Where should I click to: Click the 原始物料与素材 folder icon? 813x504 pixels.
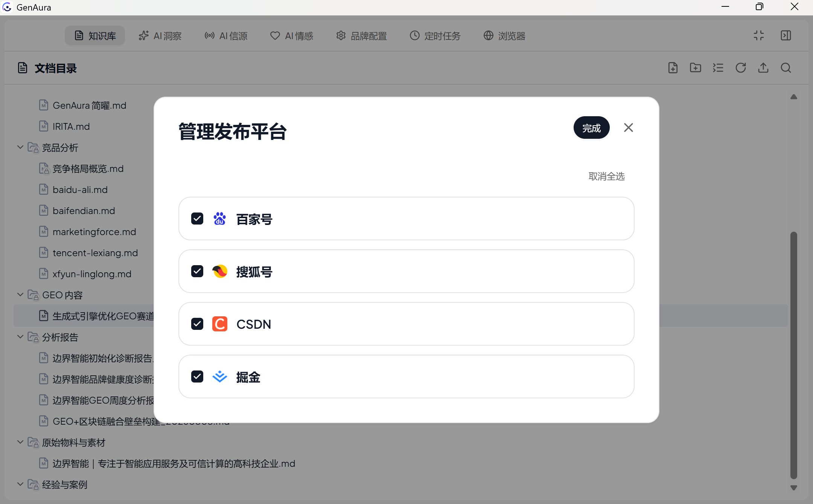[x=33, y=443]
